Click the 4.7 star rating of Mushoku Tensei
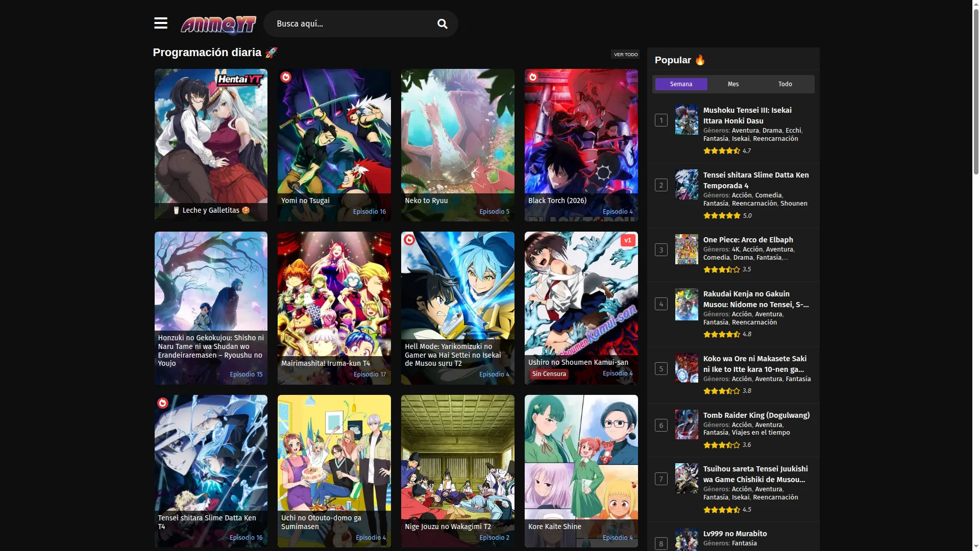This screenshot has width=980, height=551. pos(727,151)
